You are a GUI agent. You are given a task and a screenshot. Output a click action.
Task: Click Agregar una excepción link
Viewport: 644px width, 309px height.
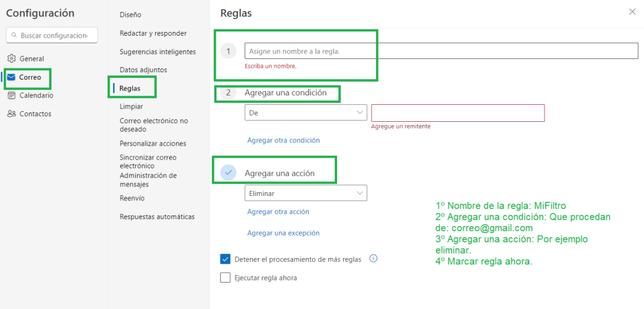pos(284,233)
